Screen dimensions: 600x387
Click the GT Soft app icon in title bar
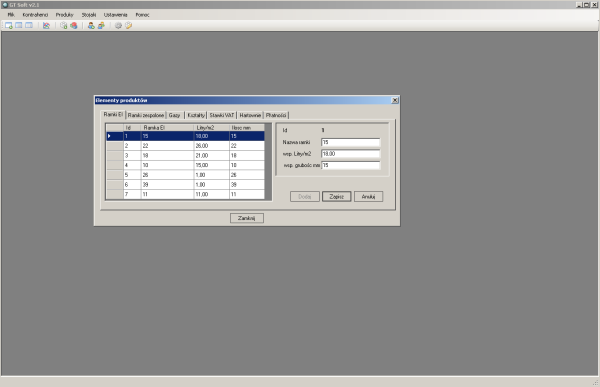click(5, 5)
